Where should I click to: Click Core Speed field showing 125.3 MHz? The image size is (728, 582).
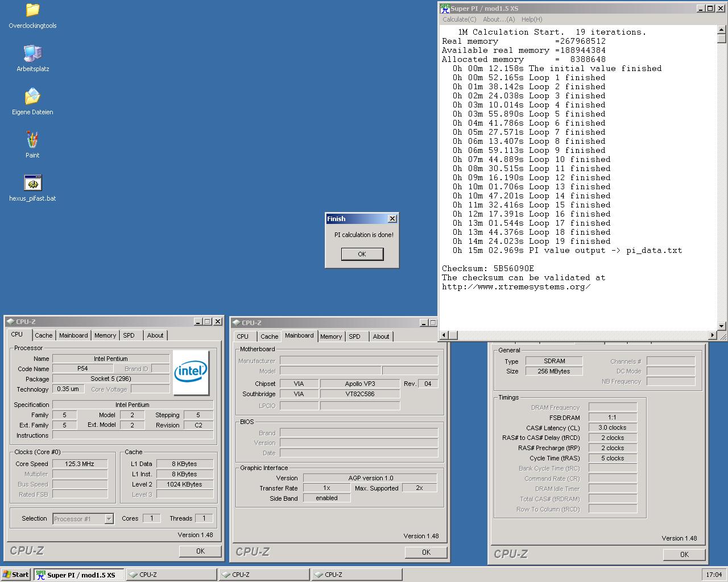pos(80,464)
